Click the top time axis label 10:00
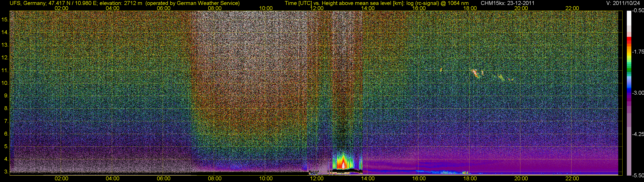Image resolution: width=644 pixels, height=182 pixels. 266,8
